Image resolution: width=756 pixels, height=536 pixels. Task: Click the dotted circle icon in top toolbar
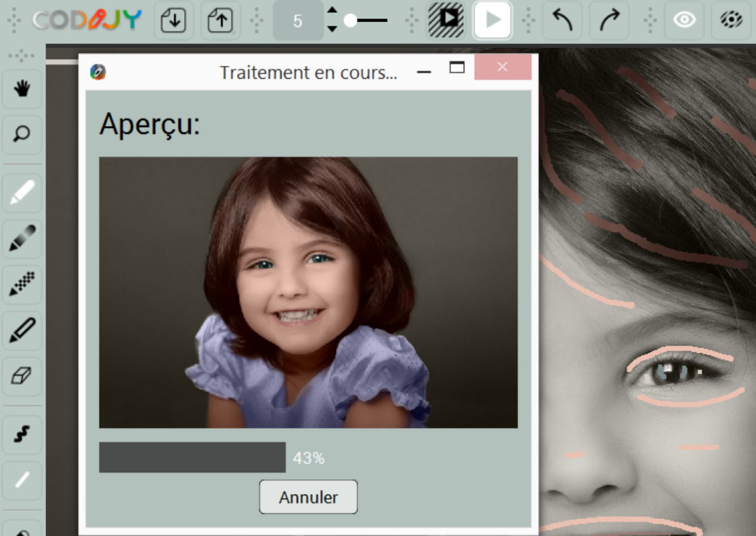(x=731, y=20)
